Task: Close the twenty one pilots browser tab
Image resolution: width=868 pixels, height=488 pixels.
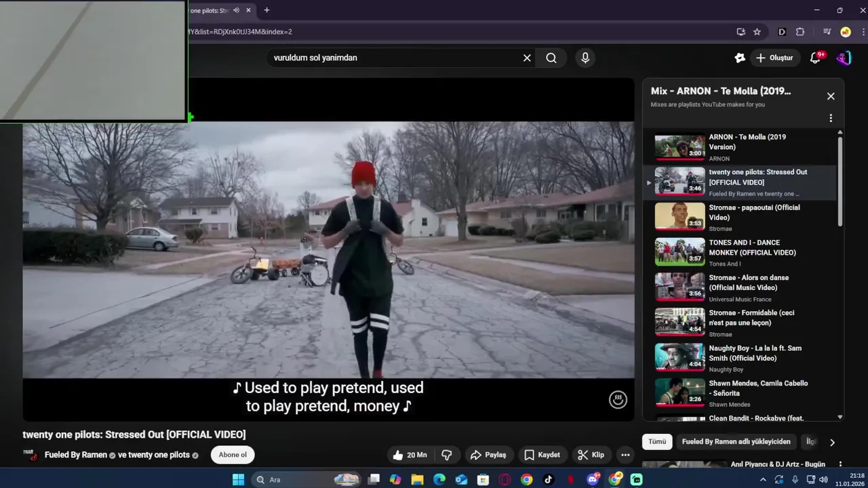Action: 248,10
